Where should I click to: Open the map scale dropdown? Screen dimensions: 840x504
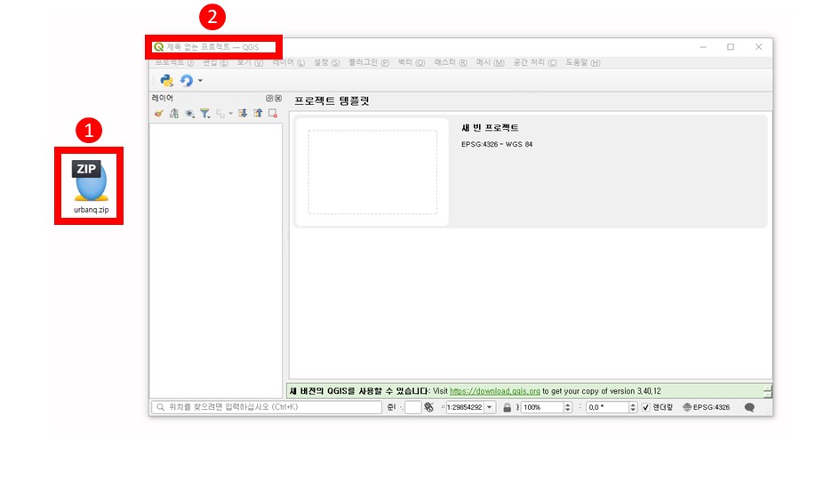(490, 407)
